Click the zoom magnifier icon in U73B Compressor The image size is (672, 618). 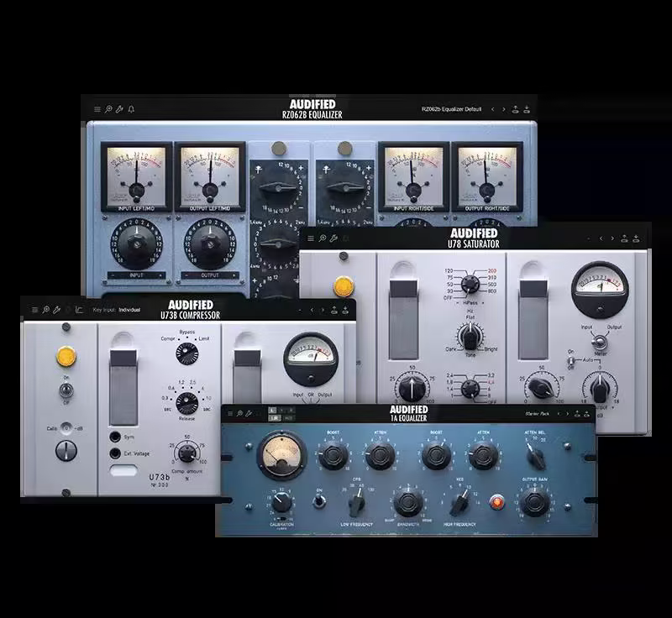click(x=45, y=310)
